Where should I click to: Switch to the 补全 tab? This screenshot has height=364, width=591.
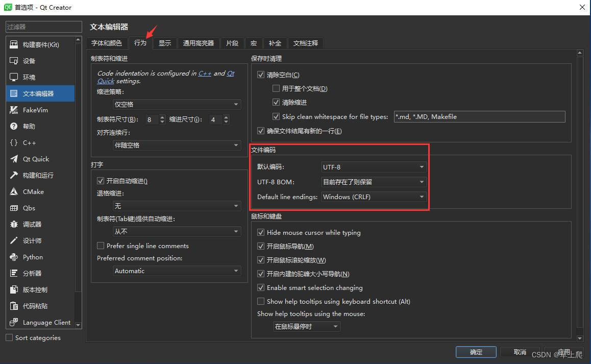[275, 43]
